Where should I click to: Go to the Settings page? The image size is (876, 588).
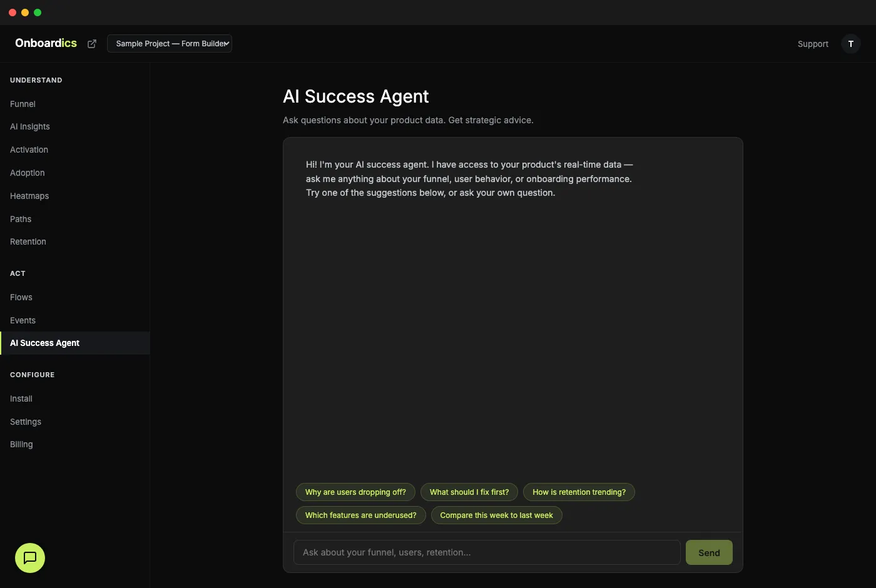pos(25,422)
